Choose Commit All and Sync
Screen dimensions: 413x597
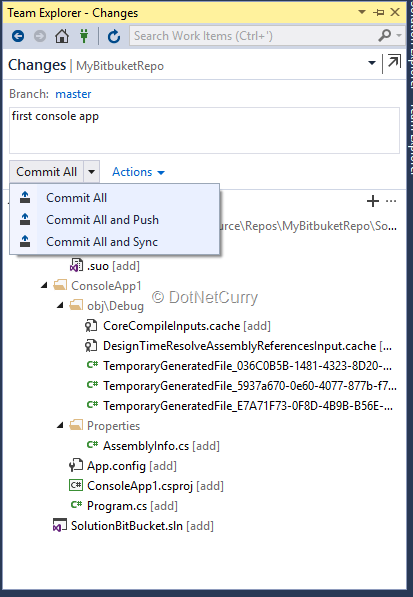(115, 242)
